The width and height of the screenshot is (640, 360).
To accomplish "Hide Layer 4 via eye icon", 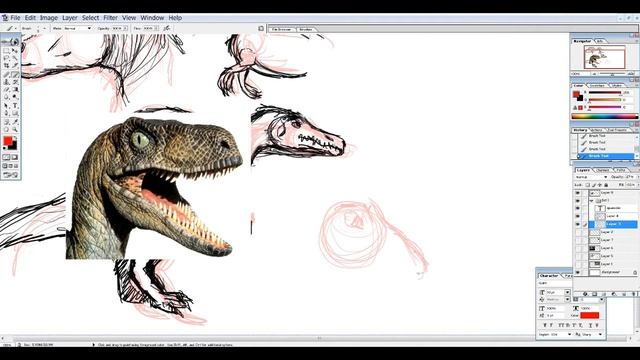I will pyautogui.click(x=578, y=216).
